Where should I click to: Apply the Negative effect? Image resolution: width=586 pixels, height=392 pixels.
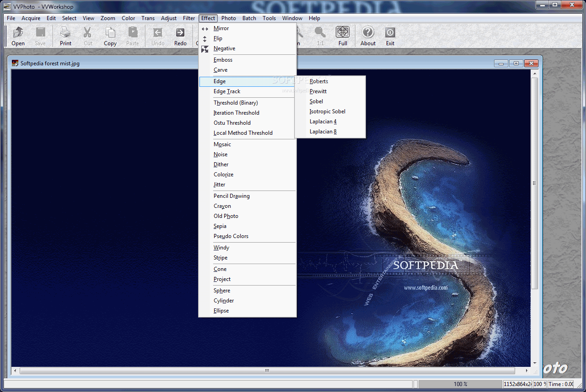pos(247,48)
